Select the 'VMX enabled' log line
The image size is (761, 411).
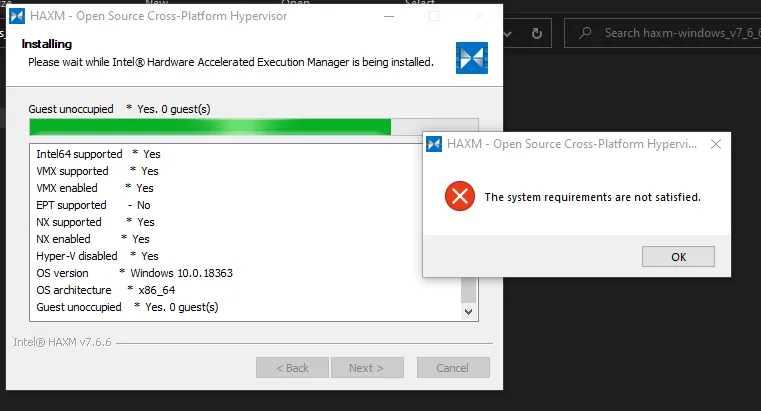pyautogui.click(x=95, y=188)
